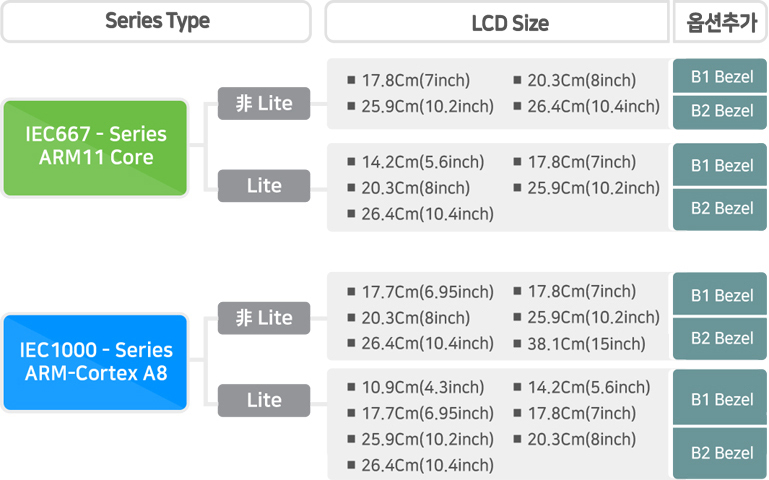Image resolution: width=769 pixels, height=480 pixels.
Task: Click B2 Bezel for IEC667 非 Lite
Action: [x=720, y=112]
